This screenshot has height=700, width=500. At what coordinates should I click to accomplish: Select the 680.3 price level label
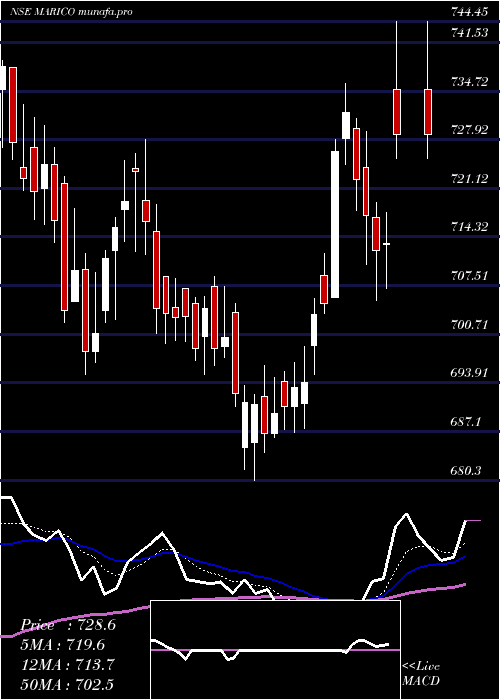(466, 470)
